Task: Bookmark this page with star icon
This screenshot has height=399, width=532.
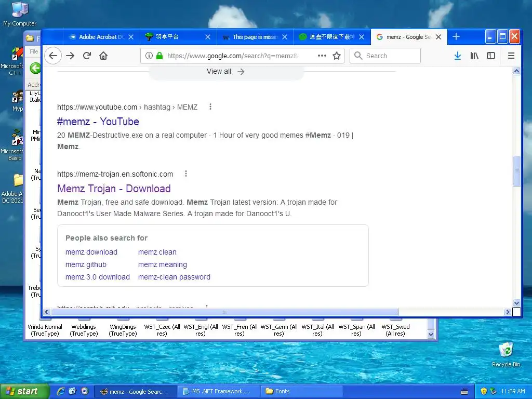Action: 337,56
